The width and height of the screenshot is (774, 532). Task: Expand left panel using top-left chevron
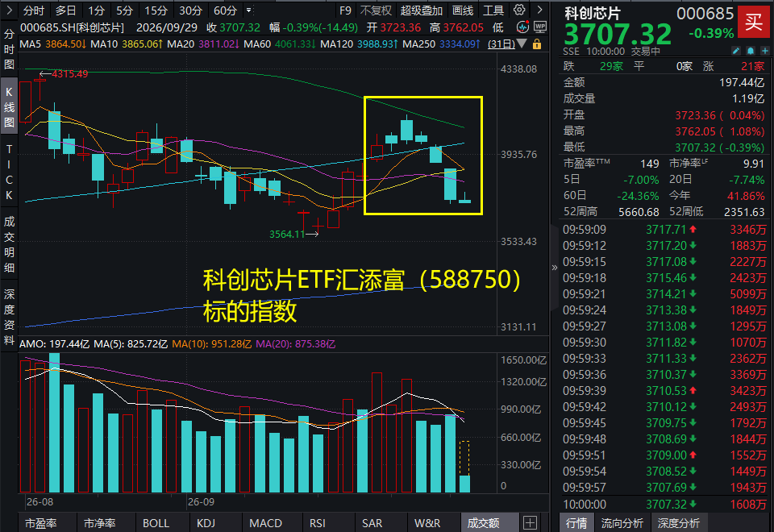[x=8, y=10]
